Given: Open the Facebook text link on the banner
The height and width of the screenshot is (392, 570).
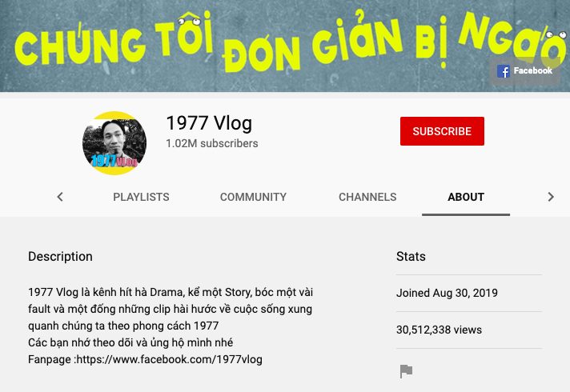Looking at the screenshot, I should click(x=532, y=70).
